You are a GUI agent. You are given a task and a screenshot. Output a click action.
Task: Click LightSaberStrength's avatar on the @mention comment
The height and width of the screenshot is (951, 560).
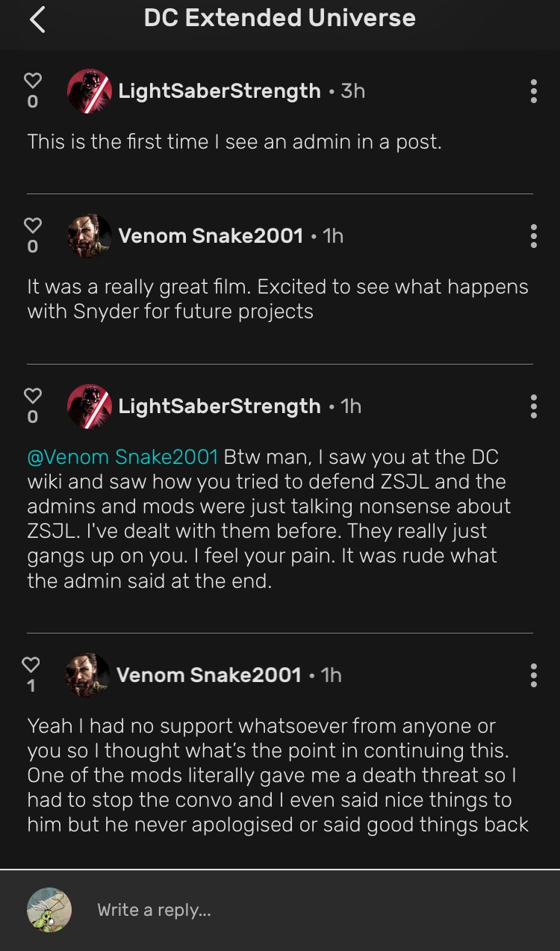(x=90, y=406)
